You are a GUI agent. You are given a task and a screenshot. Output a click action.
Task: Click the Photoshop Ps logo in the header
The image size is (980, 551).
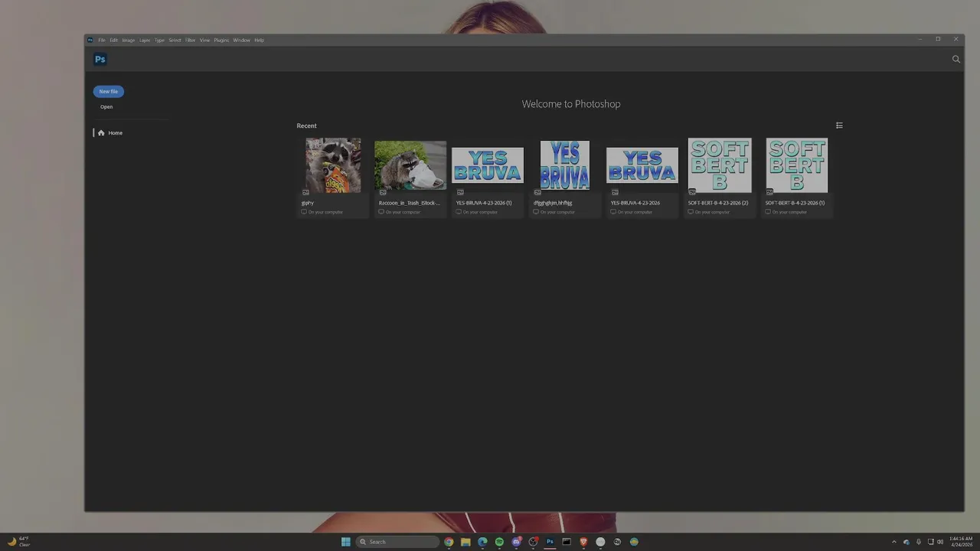[100, 59]
